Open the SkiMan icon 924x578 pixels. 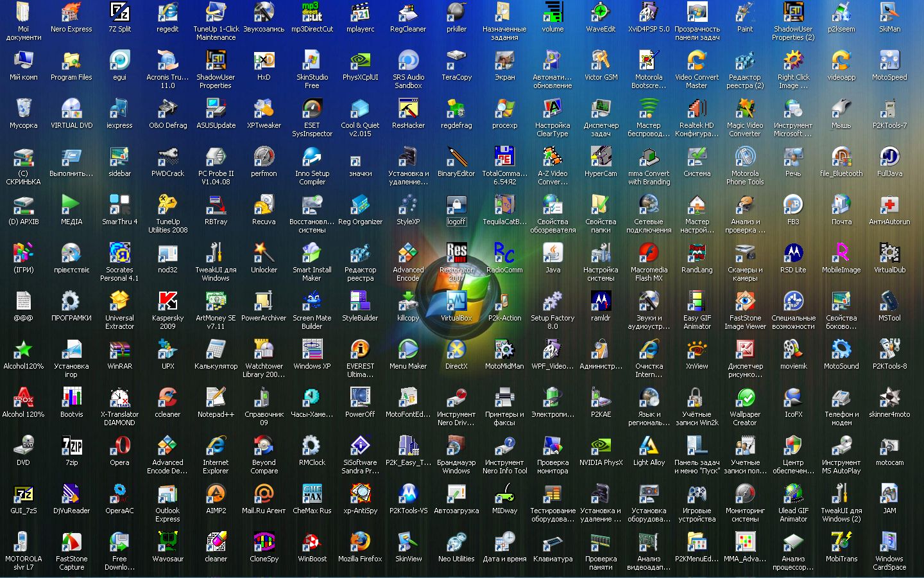(x=889, y=12)
